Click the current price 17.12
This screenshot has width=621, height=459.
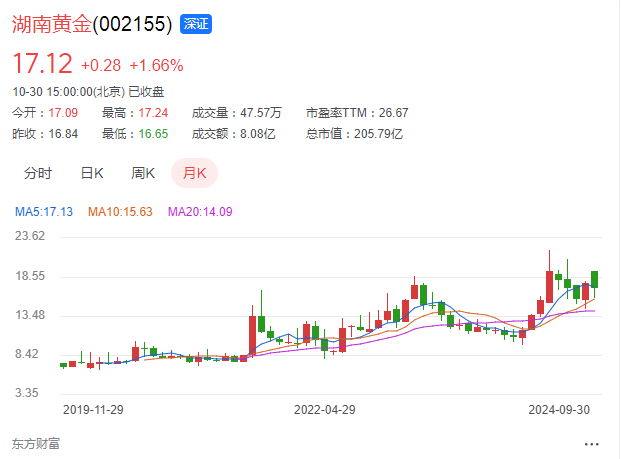[x=42, y=64]
